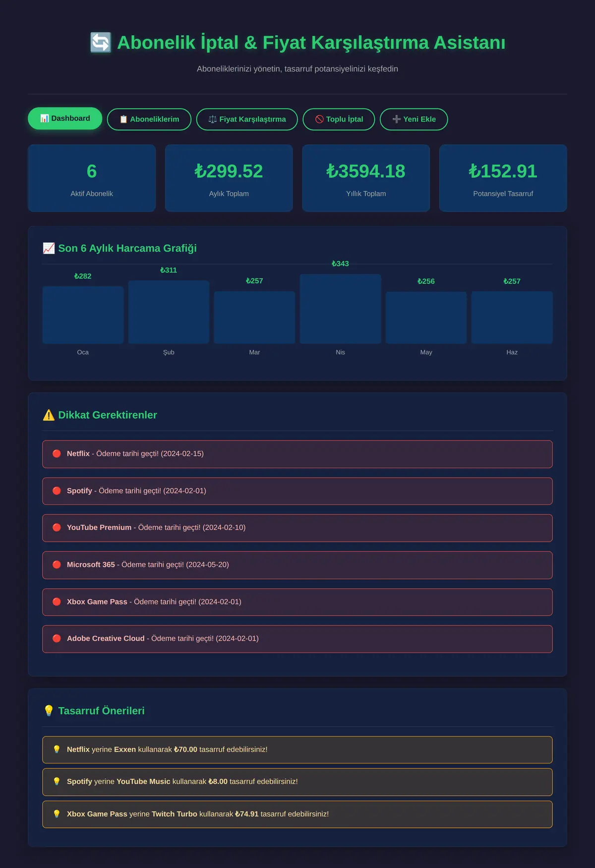Click the red dot in the Xbox Game Pass alert
595x868 pixels.
pos(57,602)
